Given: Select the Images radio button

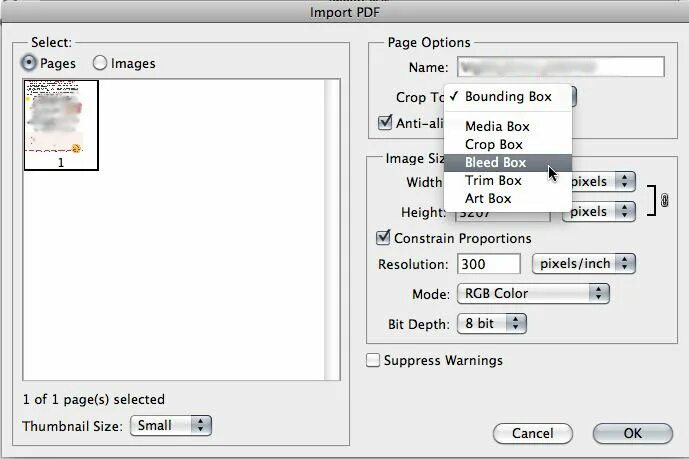Looking at the screenshot, I should click(x=100, y=63).
